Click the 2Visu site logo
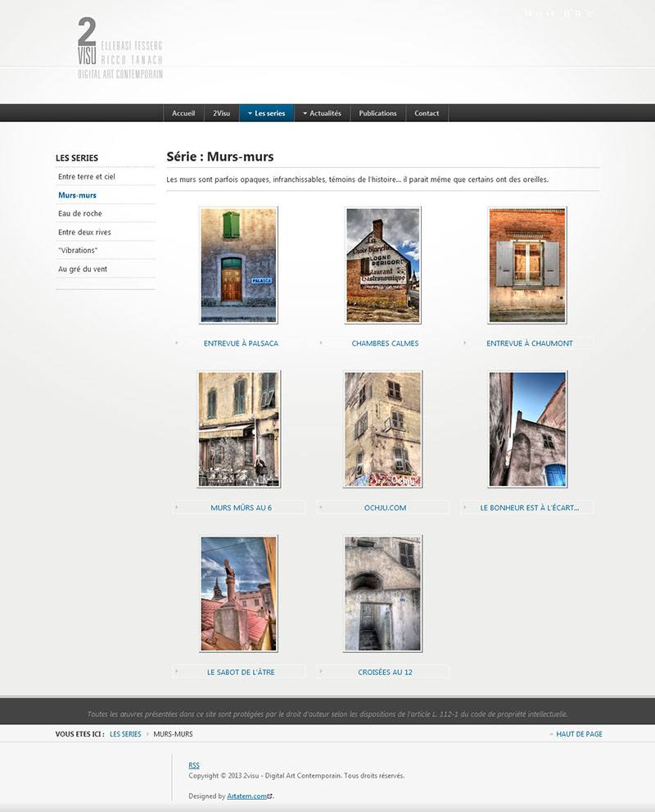 tap(120, 48)
